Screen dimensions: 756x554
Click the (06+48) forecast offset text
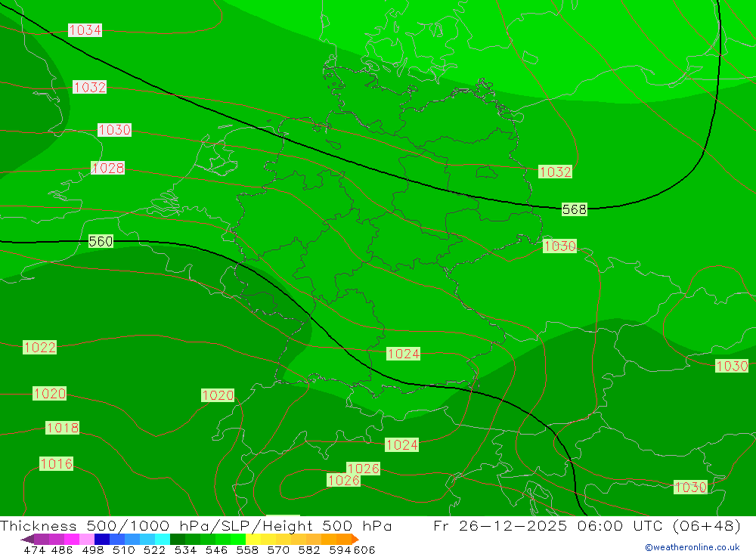[x=706, y=525]
